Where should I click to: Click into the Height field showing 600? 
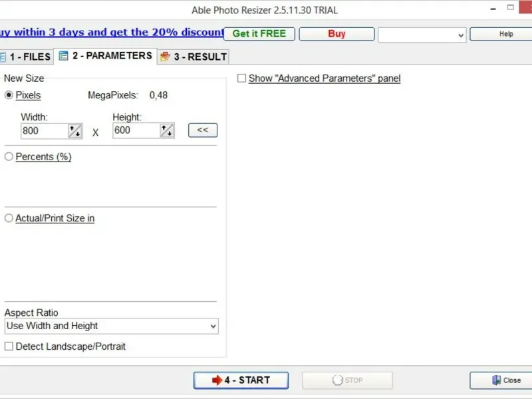(136, 130)
